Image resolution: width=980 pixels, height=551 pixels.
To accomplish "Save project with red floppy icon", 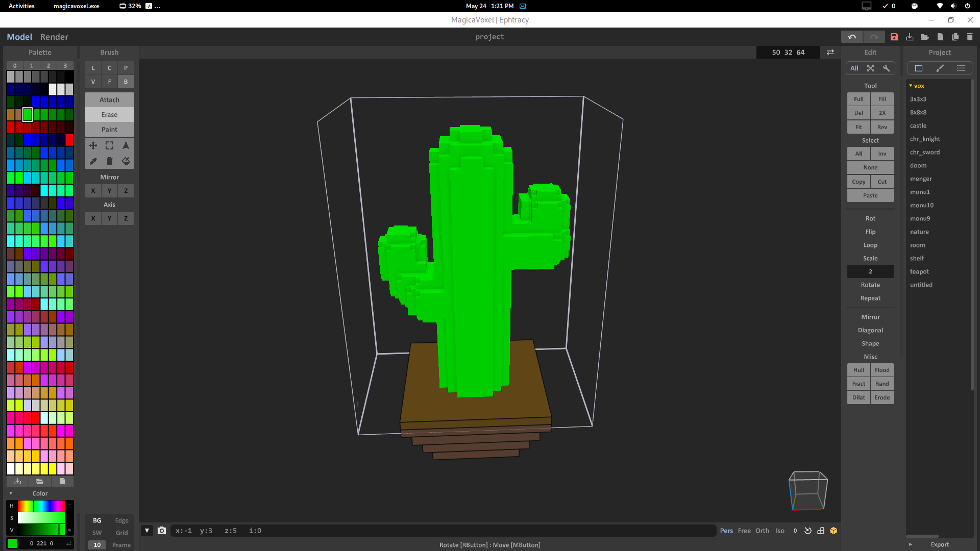I will pyautogui.click(x=894, y=37).
